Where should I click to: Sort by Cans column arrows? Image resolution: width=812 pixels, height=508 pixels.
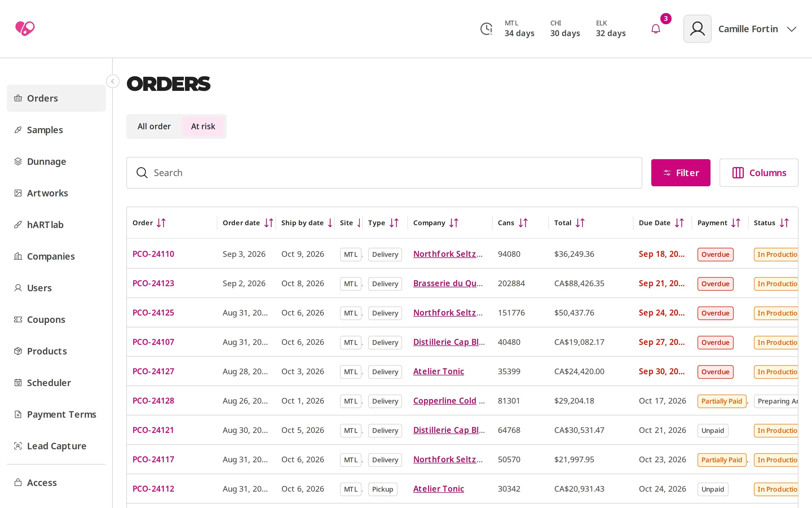524,223
